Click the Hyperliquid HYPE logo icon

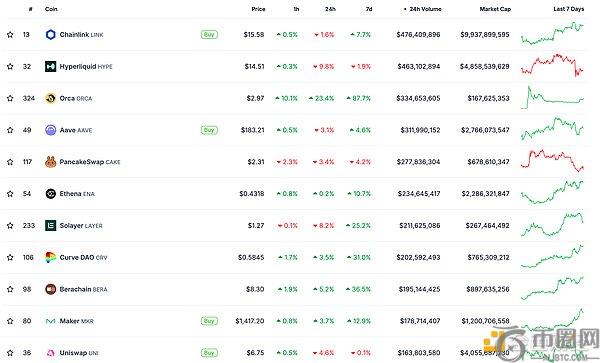51,67
